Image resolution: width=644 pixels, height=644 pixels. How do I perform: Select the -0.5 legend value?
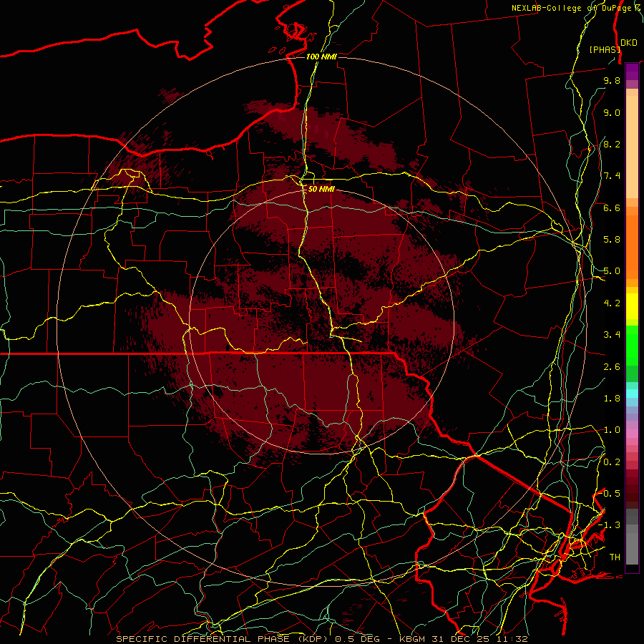[x=609, y=494]
